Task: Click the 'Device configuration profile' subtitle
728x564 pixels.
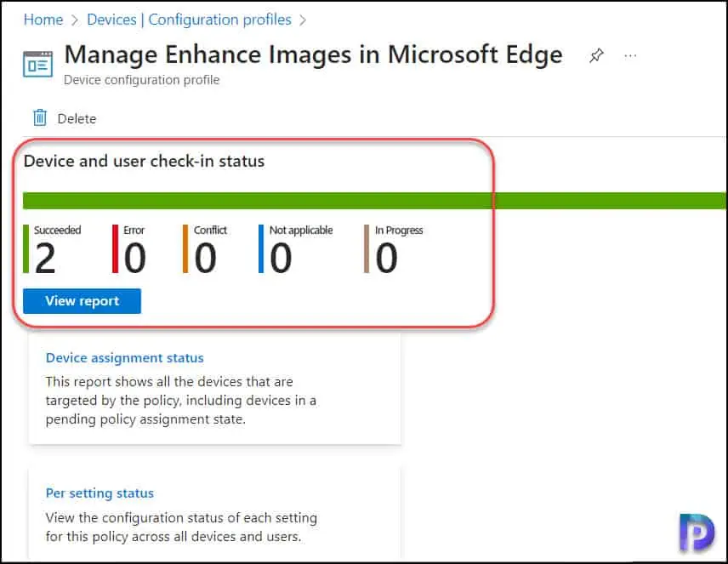Action: pyautogui.click(x=142, y=80)
